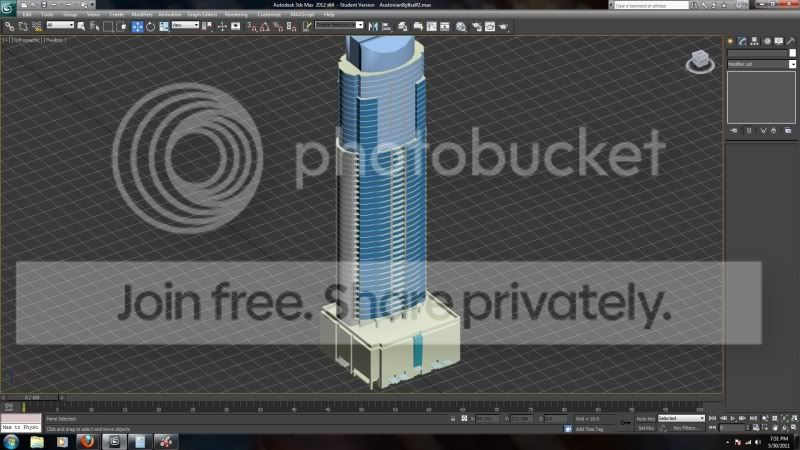Image resolution: width=800 pixels, height=450 pixels.
Task: Open the Material Editor icon
Action: click(x=461, y=27)
